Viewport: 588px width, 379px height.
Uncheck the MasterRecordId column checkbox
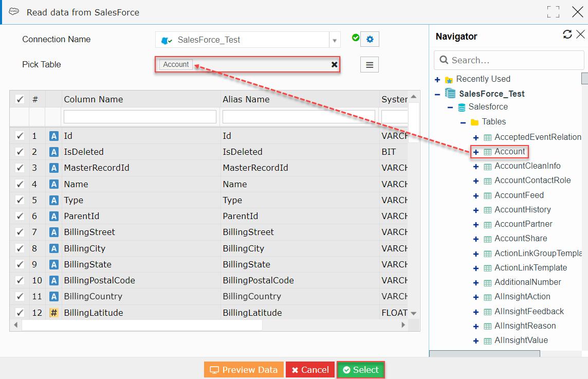click(20, 167)
